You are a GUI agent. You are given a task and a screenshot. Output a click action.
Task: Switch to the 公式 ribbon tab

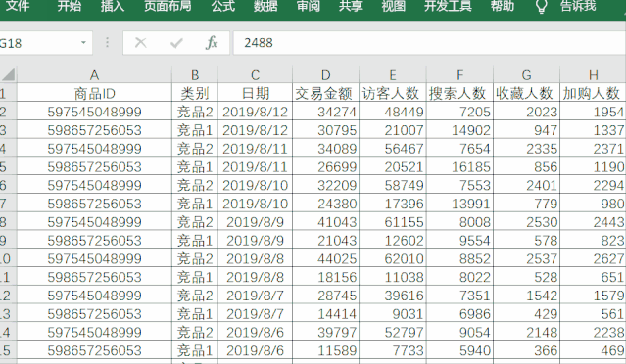(x=222, y=6)
